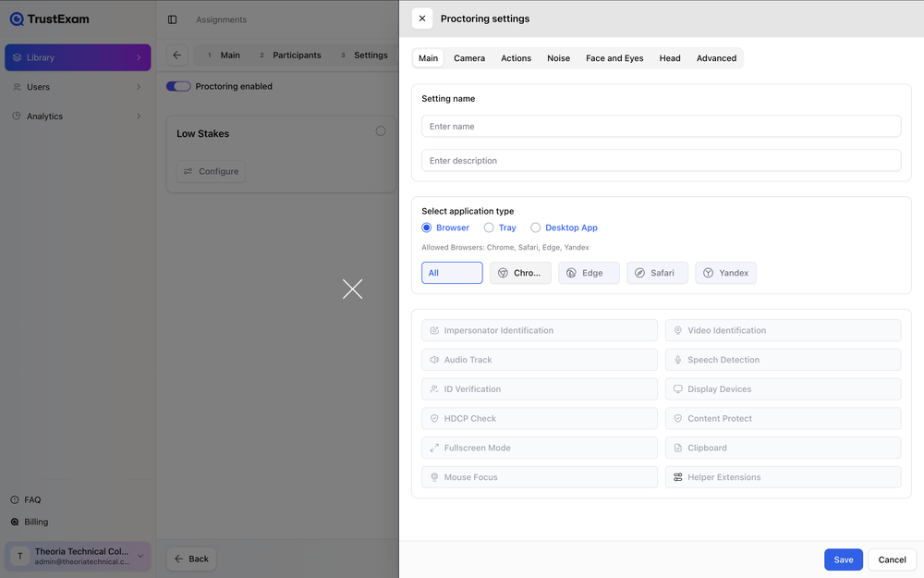Go to step 1 Main
924x578 pixels.
[224, 55]
